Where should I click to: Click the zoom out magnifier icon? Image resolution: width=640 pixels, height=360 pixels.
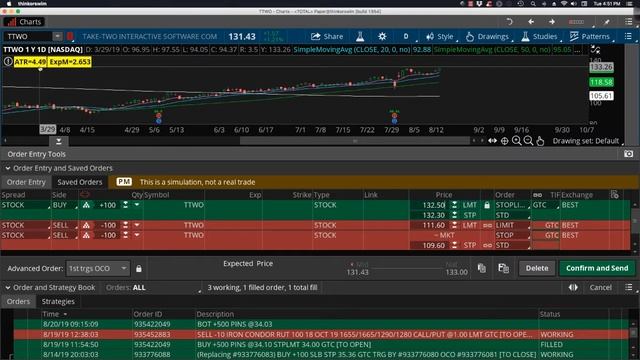click(x=528, y=141)
